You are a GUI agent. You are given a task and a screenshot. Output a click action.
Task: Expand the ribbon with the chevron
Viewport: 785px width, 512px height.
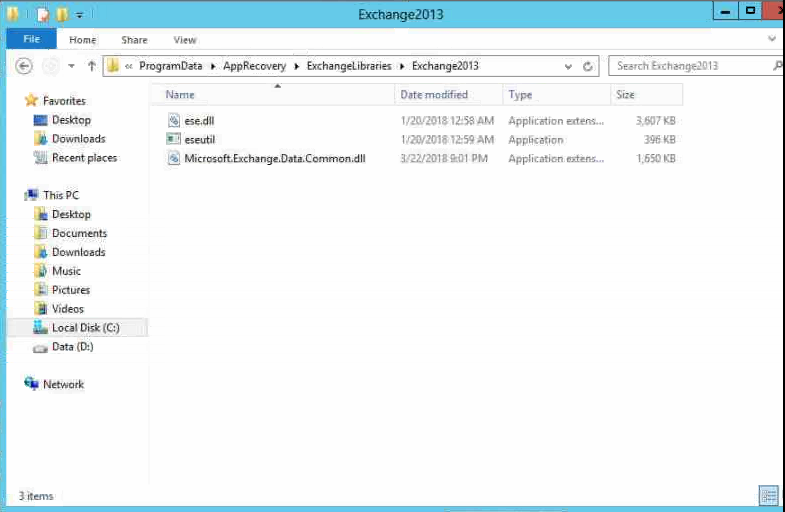click(771, 39)
